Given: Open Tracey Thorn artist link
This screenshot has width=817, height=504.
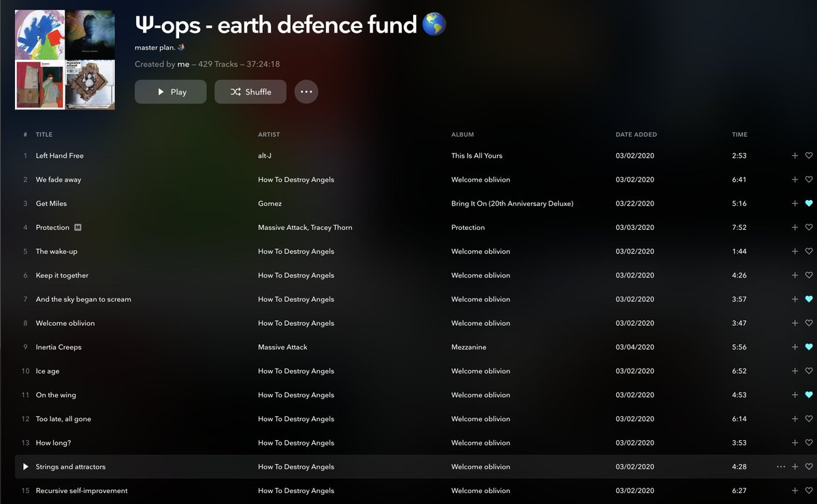Looking at the screenshot, I should pyautogui.click(x=332, y=227).
